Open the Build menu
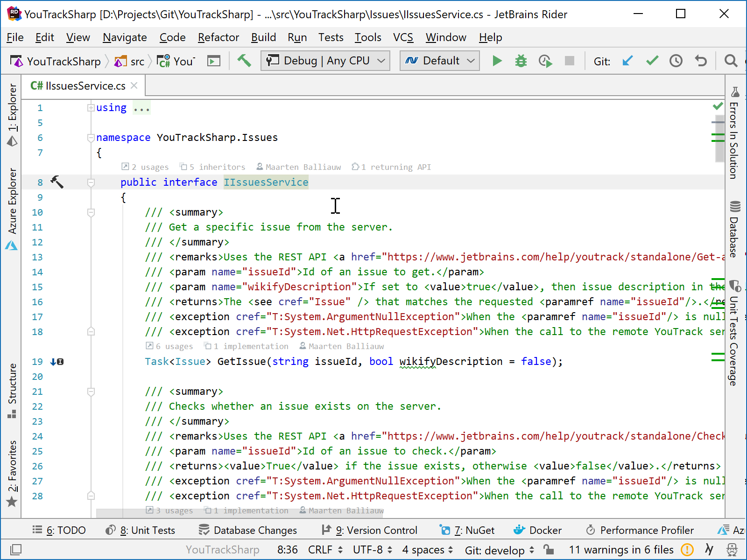This screenshot has height=560, width=747. [x=263, y=37]
